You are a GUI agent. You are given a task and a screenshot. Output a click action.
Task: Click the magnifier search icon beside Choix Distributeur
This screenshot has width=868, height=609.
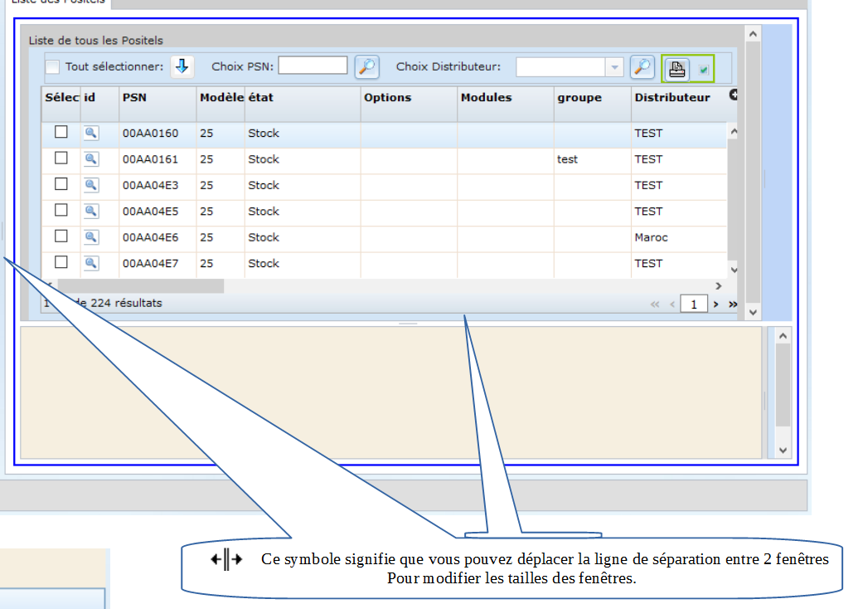click(642, 67)
